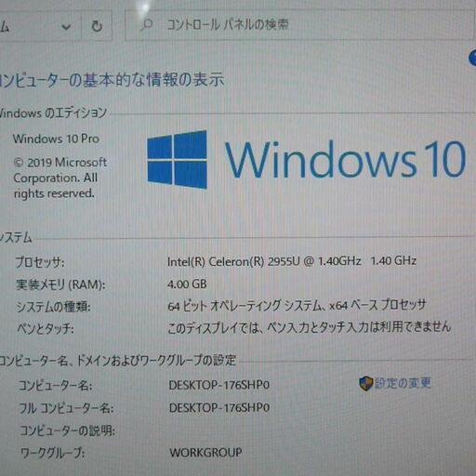The width and height of the screenshot is (476, 476).
Task: Select the 4.00 GB memory value
Action: point(187,284)
